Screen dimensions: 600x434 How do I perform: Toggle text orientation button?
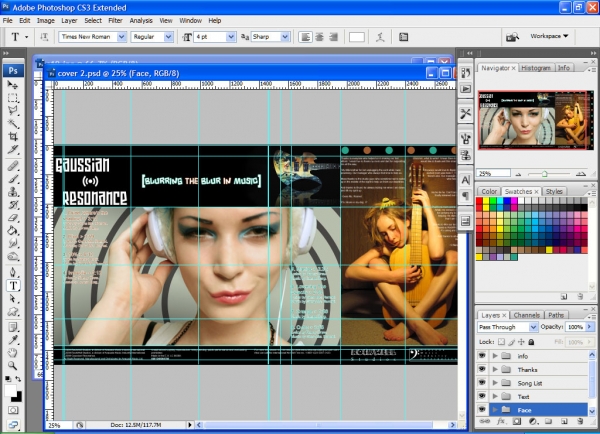[44, 37]
